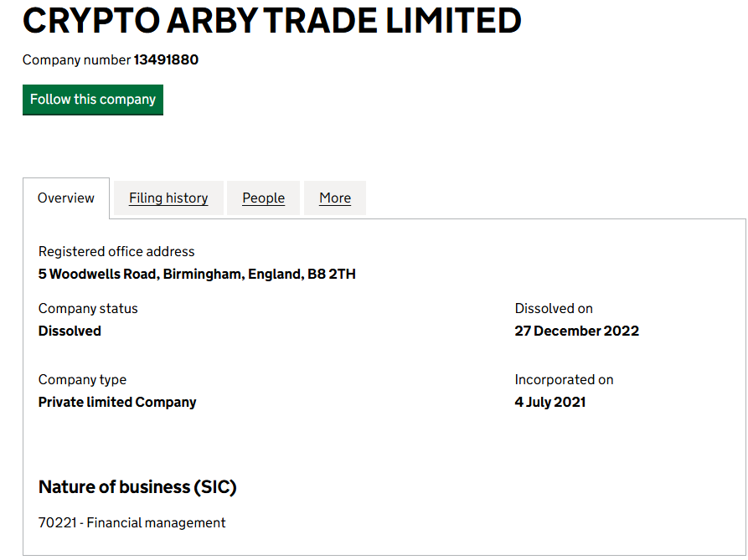Click the Registered office address label
This screenshot has width=748, height=560.
tap(116, 252)
